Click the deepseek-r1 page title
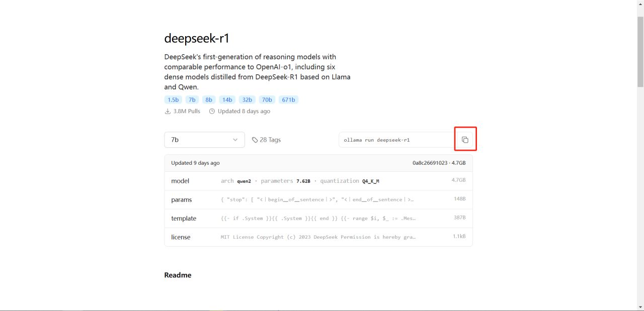Screen dimensions: 644x311 197,38
